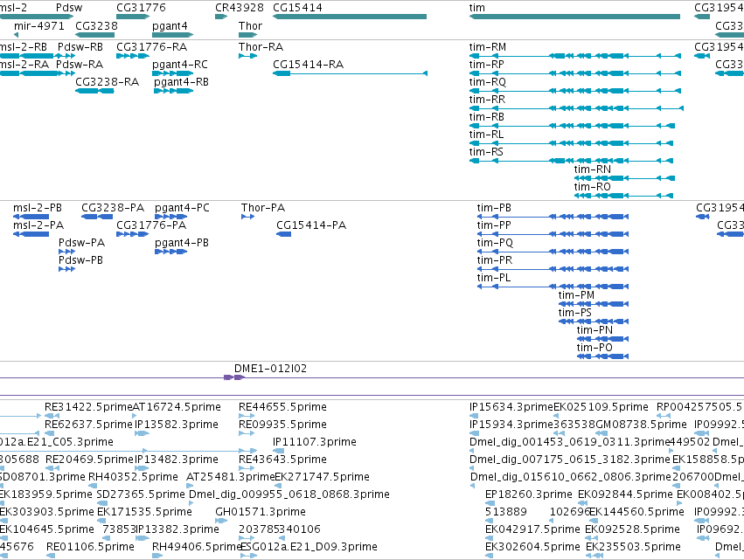Open the CG3238-PA protein feature

click(x=97, y=217)
